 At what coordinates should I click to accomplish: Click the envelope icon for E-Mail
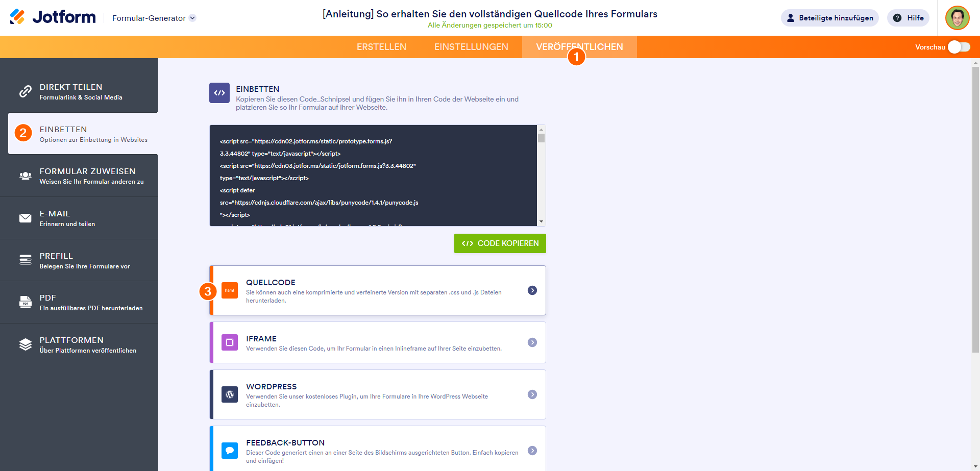(25, 218)
